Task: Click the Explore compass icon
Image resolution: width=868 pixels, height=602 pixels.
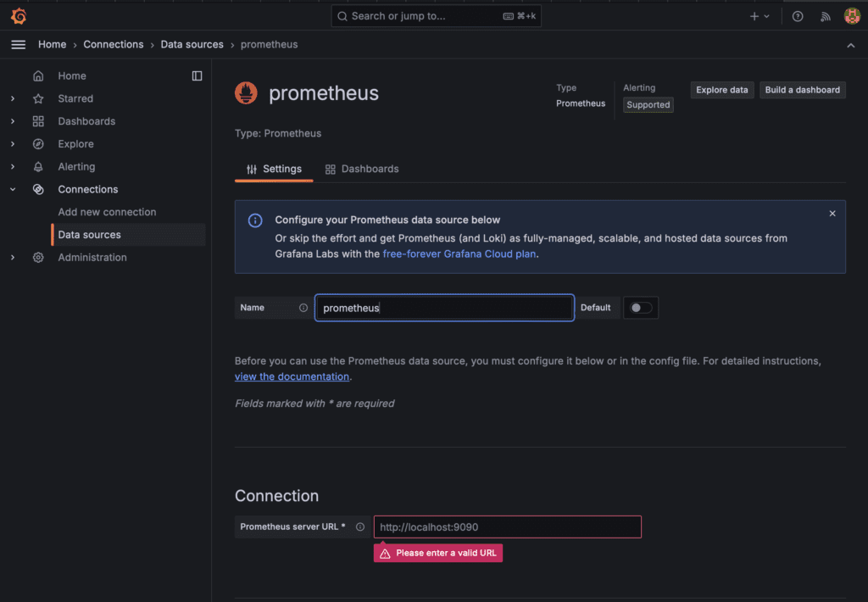Action: coord(38,144)
